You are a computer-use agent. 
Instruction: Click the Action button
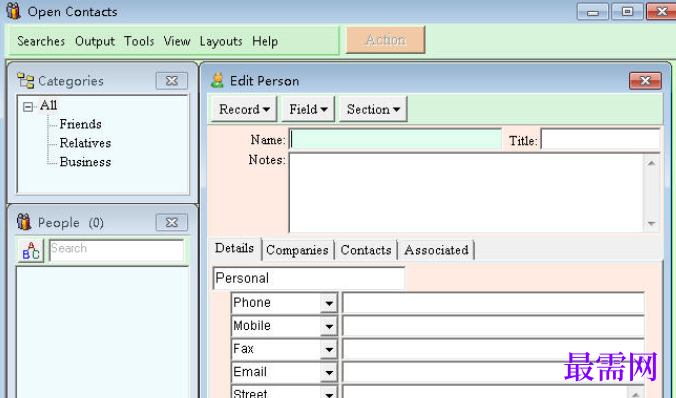(385, 40)
